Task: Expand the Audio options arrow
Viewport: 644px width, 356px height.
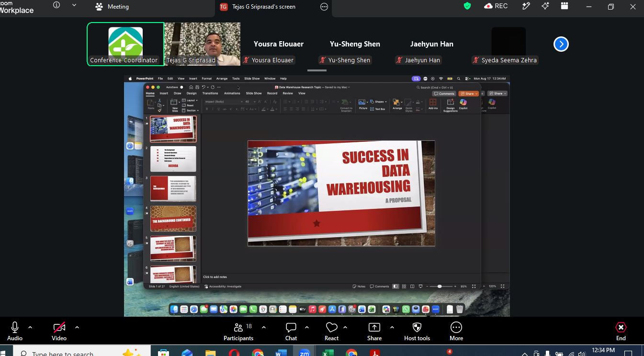Action: click(x=30, y=327)
